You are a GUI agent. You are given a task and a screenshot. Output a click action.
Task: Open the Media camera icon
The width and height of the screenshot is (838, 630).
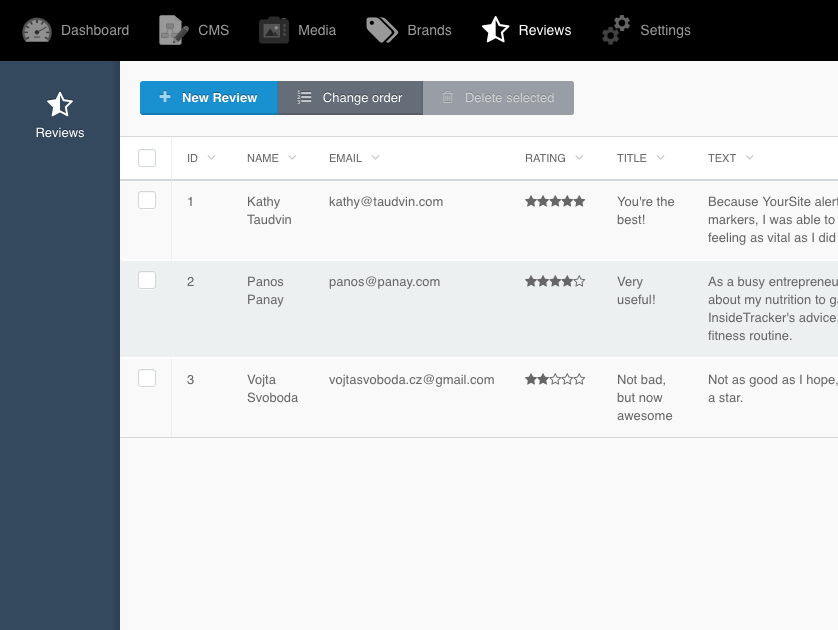(274, 30)
